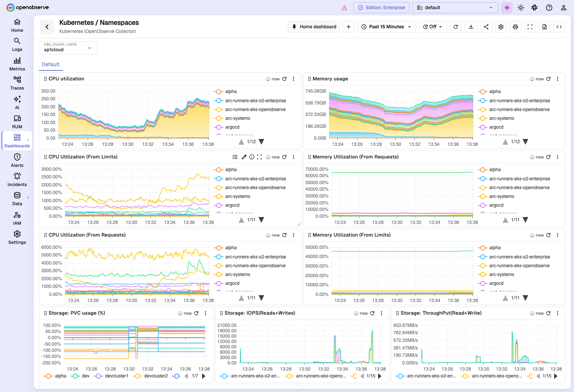Enter fullscreen mode for the dashboard

click(530, 27)
